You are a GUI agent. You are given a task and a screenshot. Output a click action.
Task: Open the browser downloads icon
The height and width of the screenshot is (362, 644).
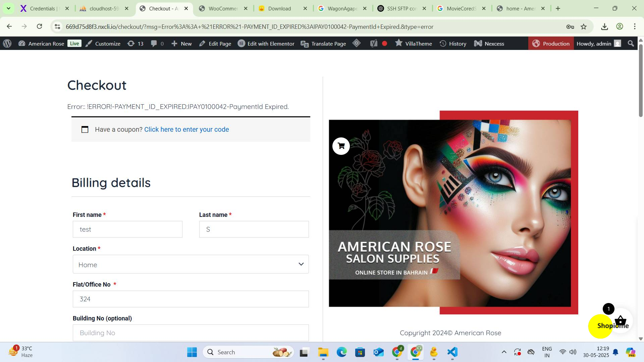pyautogui.click(x=604, y=26)
